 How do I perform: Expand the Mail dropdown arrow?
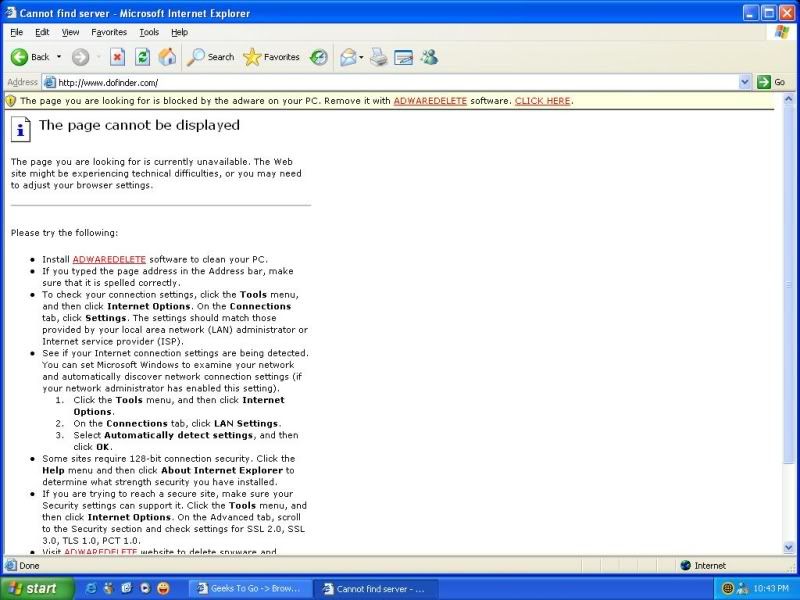tap(361, 57)
